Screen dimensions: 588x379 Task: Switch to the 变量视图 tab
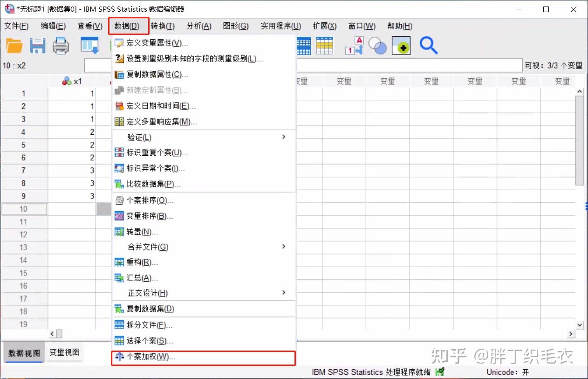coord(64,352)
